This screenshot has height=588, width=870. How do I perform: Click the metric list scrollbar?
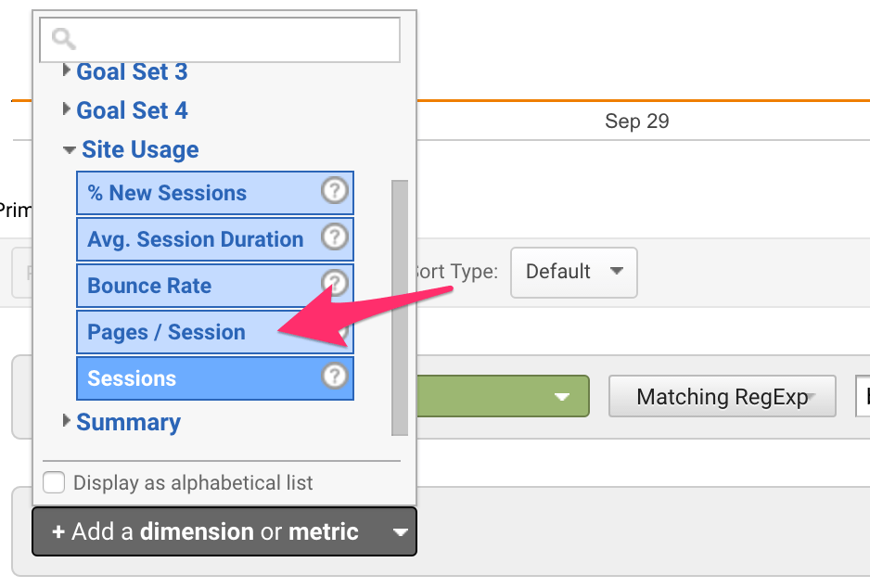pos(400,307)
